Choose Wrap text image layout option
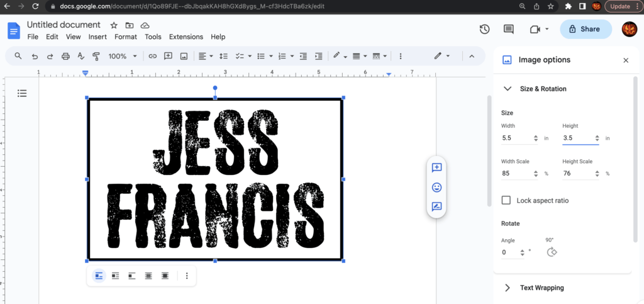 point(115,276)
